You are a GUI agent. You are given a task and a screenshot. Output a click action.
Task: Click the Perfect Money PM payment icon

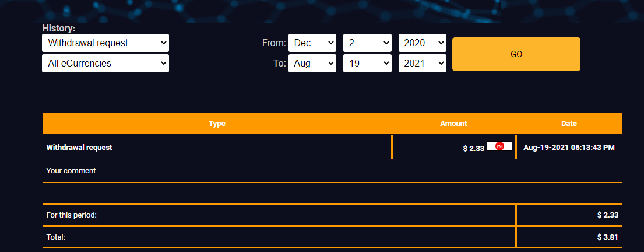click(499, 146)
